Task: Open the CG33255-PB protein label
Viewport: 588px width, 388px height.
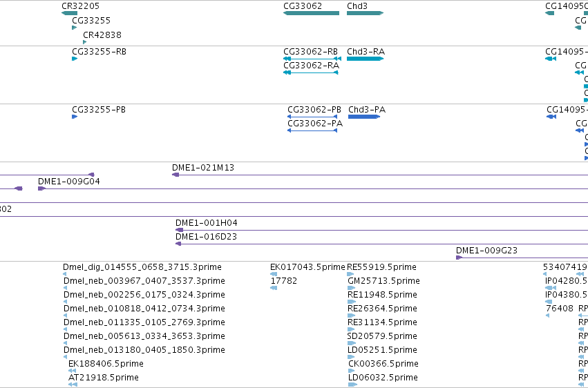Action: [99, 110]
